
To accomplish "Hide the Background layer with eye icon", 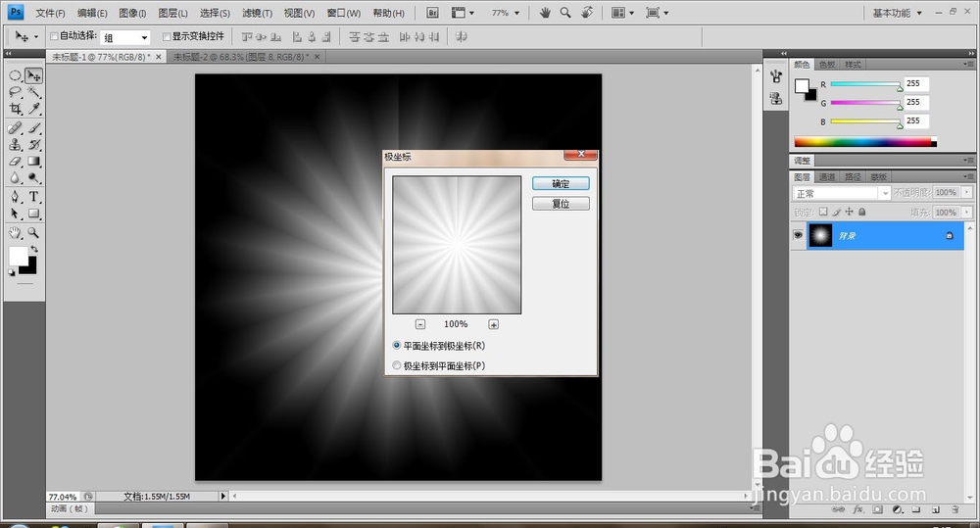I will click(x=798, y=235).
